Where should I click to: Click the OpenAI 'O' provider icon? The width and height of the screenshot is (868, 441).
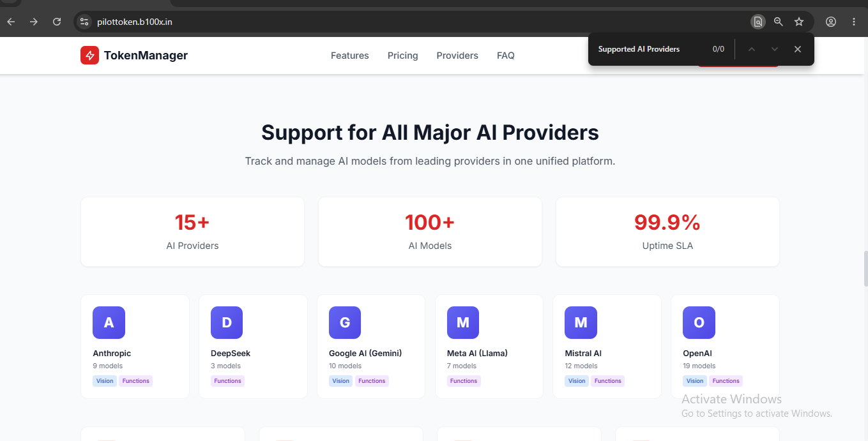(x=699, y=322)
